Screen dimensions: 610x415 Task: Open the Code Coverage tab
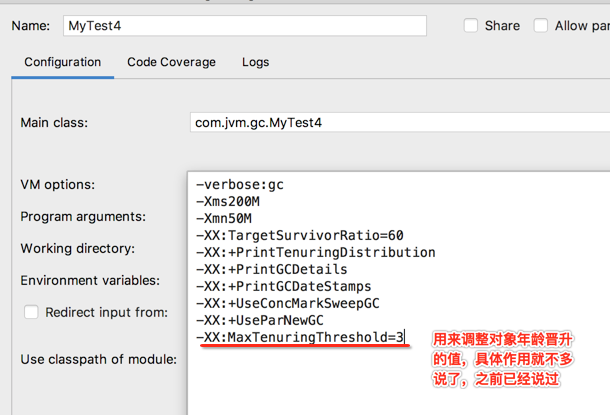coord(171,62)
